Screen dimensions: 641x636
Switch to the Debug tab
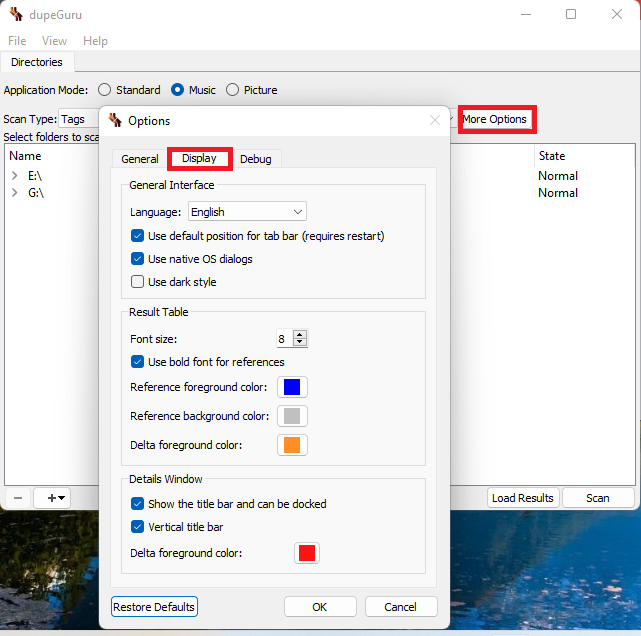click(255, 159)
